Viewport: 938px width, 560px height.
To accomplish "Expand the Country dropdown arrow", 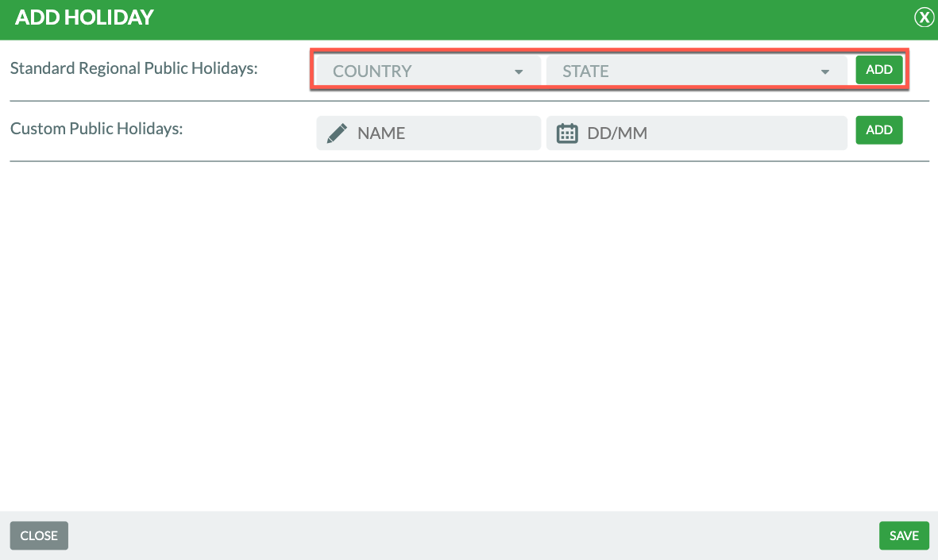I will (x=519, y=71).
